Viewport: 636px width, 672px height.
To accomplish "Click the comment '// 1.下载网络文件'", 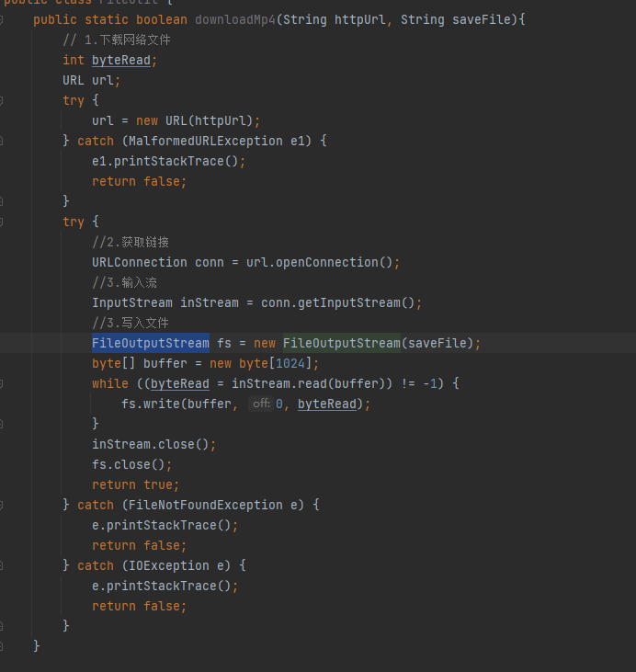I will 117,40.
